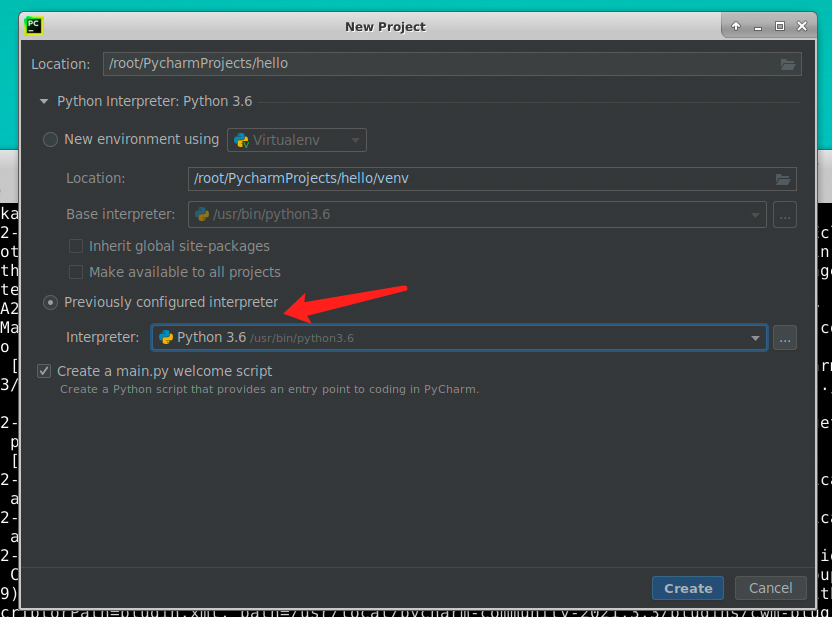This screenshot has height=617, width=832.
Task: Toggle Inherit global site-packages checkbox
Action: pyautogui.click(x=76, y=246)
